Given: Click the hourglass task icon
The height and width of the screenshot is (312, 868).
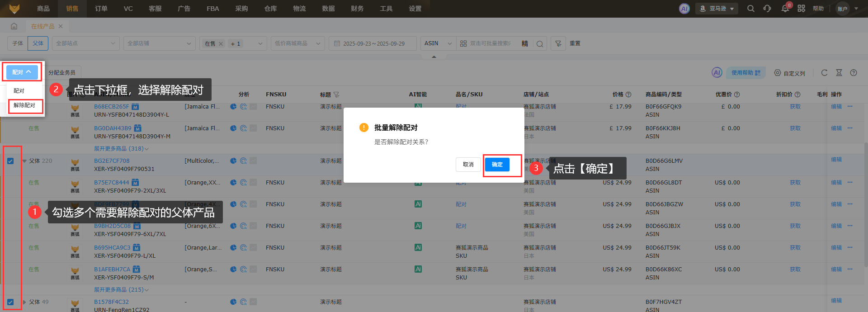Looking at the screenshot, I should click(839, 73).
